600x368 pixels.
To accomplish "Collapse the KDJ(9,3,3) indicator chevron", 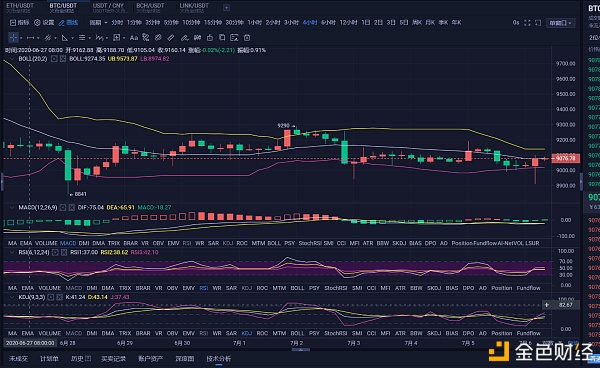I will 12,297.
